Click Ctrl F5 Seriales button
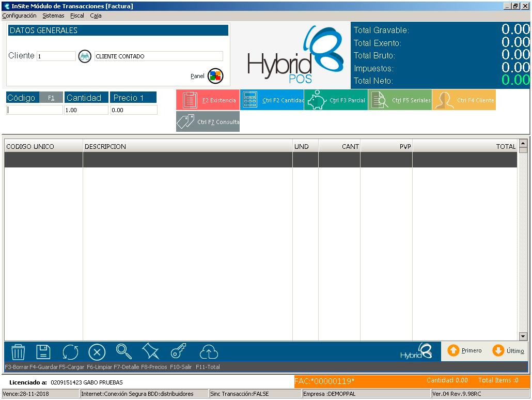532x400 pixels. (400, 100)
